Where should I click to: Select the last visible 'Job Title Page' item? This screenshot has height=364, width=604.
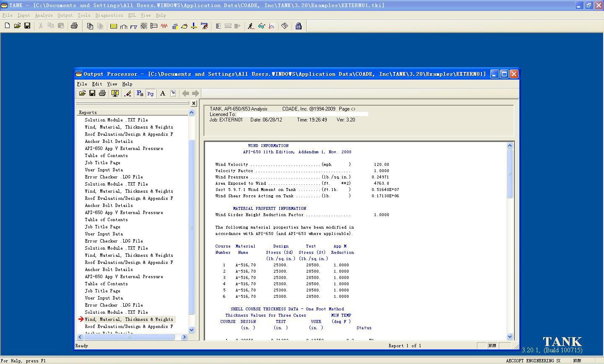coord(102,291)
